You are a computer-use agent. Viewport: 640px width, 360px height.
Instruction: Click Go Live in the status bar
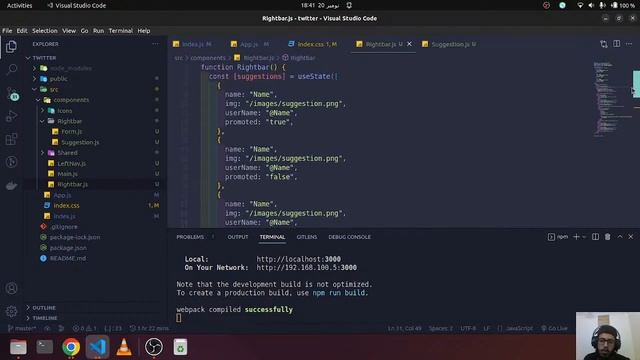click(x=555, y=328)
